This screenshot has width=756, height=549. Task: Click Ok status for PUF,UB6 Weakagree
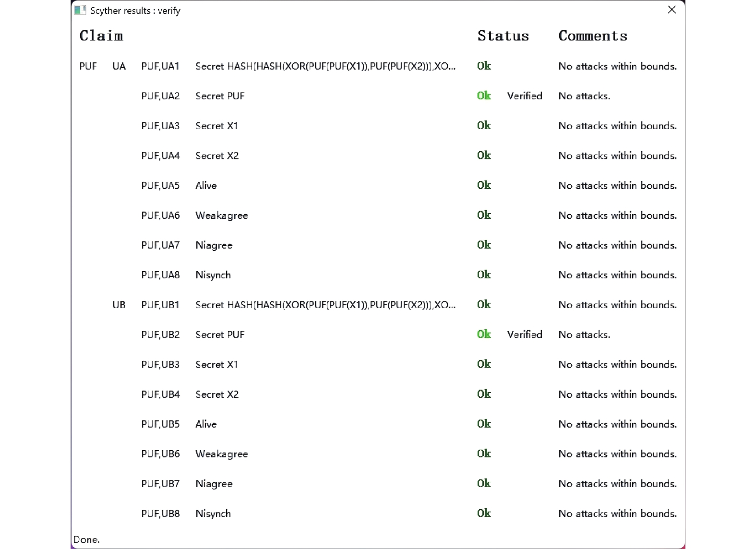[x=484, y=454]
